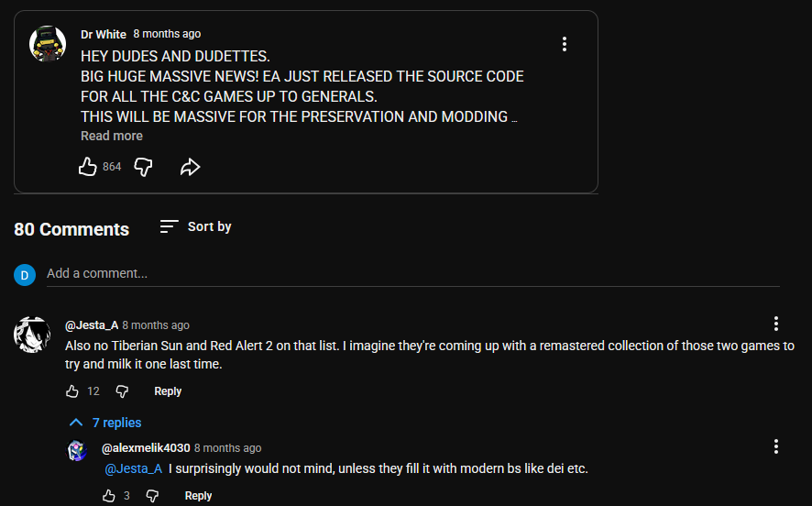Open Dr White's channel avatar
The width and height of the screenshot is (812, 506).
tap(47, 43)
